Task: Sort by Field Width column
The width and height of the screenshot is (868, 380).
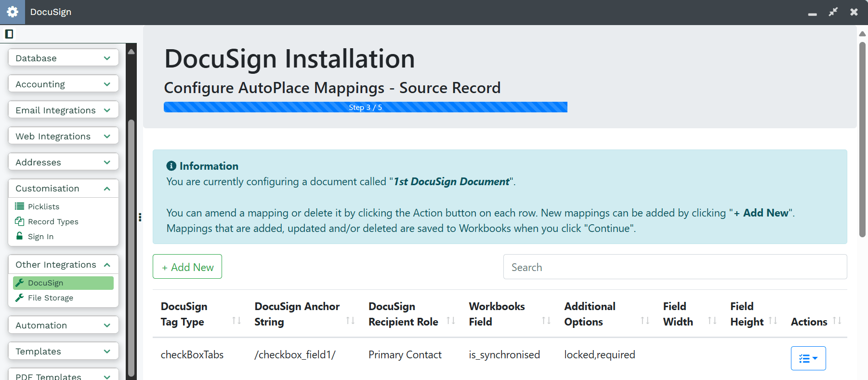Action: (x=712, y=321)
